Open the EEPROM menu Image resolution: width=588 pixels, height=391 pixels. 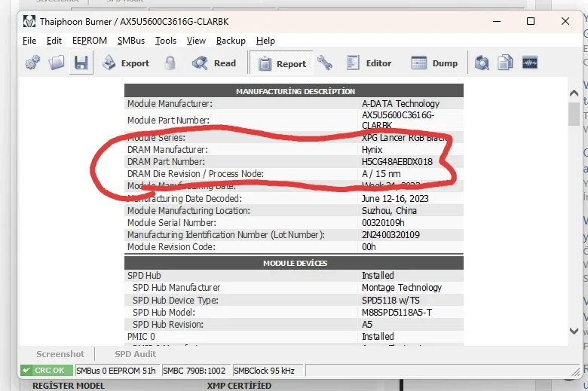90,41
